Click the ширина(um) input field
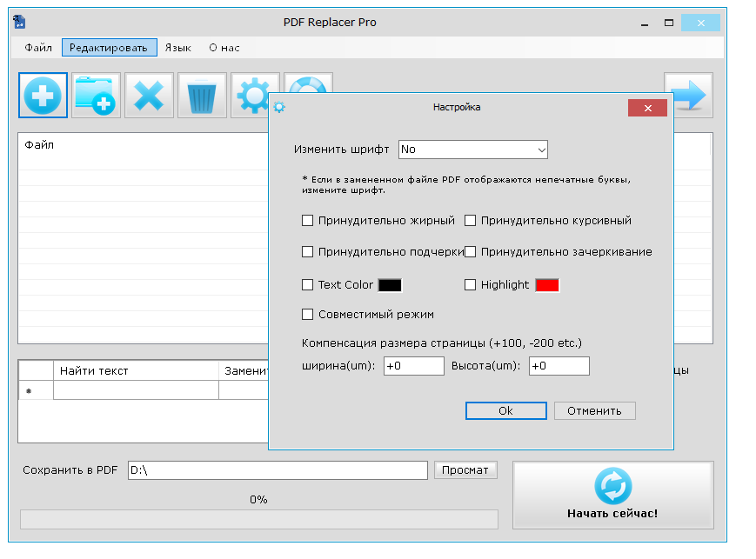The image size is (756, 559). 414,366
